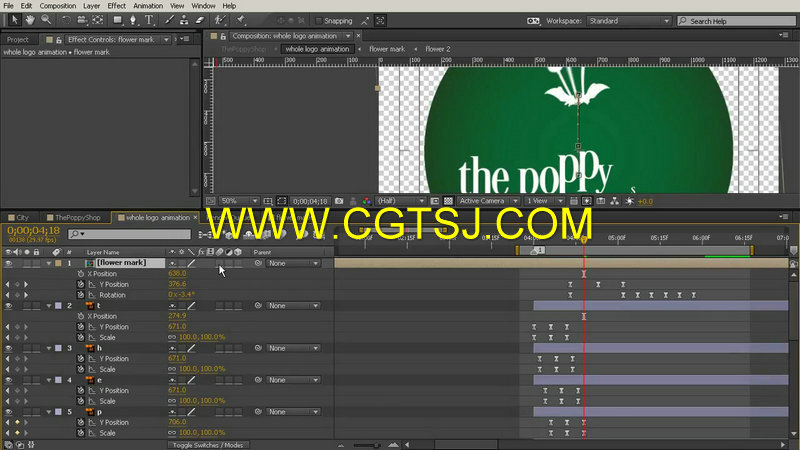800x450 pixels.
Task: Click the grid and guide options icon
Action: [268, 201]
